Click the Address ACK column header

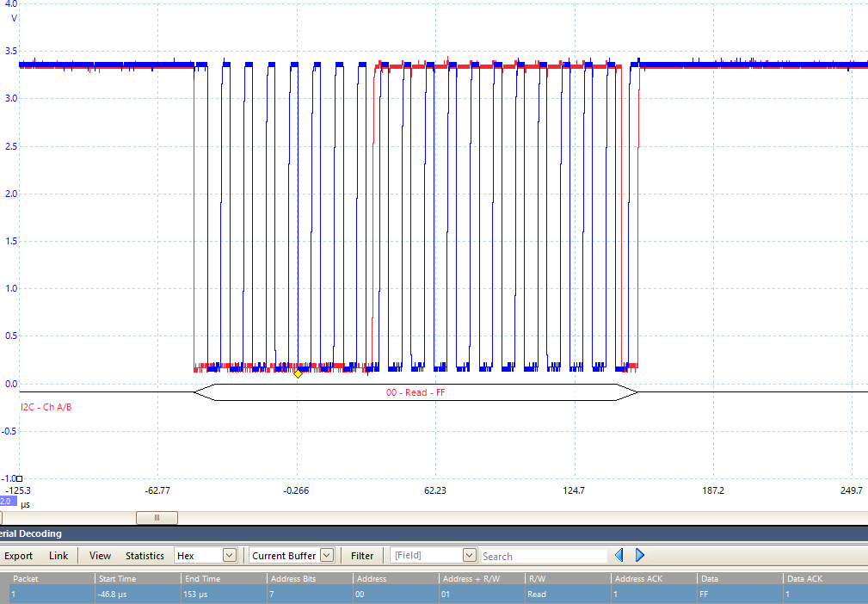pos(655,578)
